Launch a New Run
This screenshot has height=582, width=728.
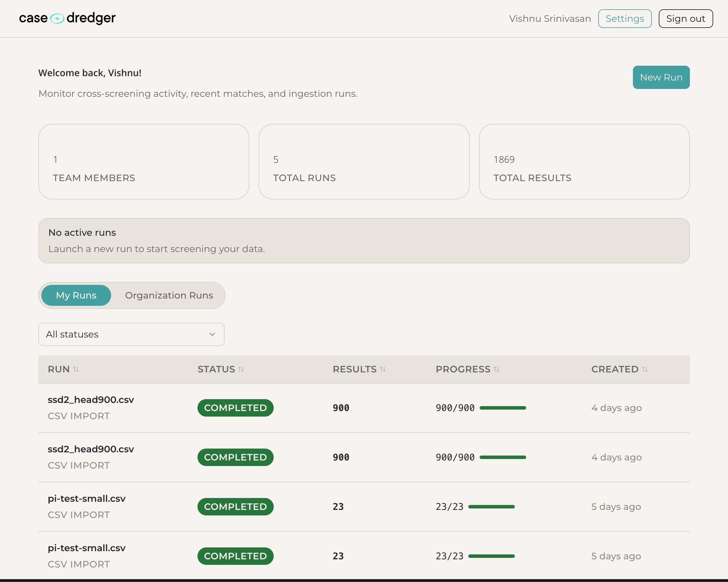(x=661, y=77)
